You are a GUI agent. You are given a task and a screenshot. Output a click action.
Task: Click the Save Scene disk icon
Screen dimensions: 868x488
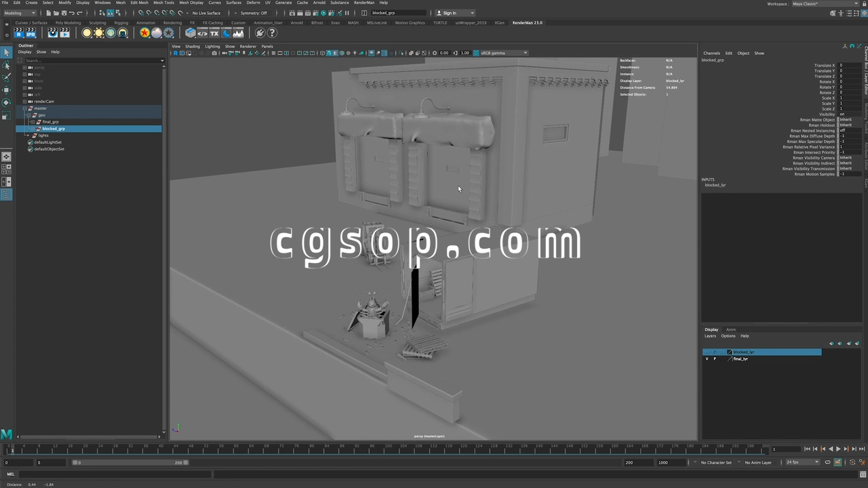[63, 13]
